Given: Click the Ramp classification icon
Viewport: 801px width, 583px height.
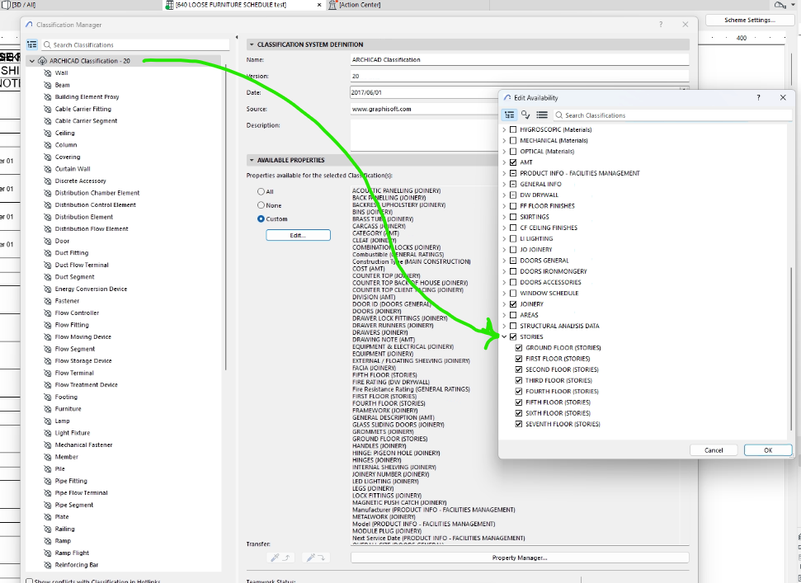Looking at the screenshot, I should click(x=48, y=541).
